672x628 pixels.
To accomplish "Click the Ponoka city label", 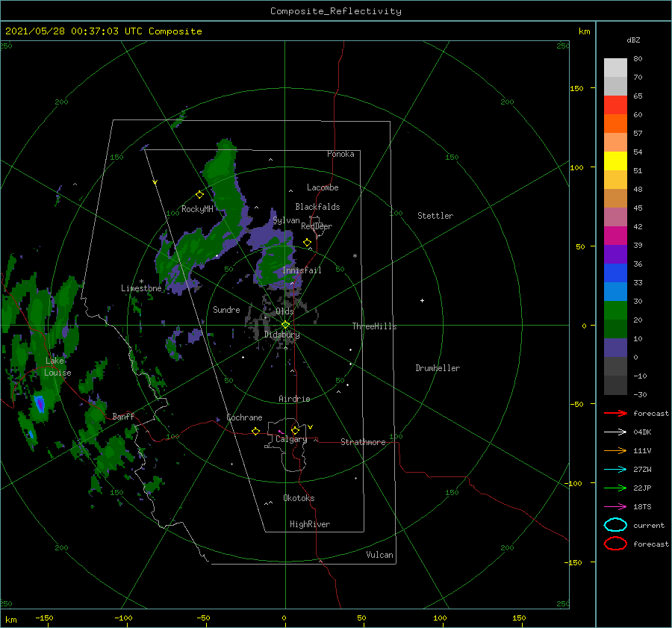I will (x=340, y=154).
